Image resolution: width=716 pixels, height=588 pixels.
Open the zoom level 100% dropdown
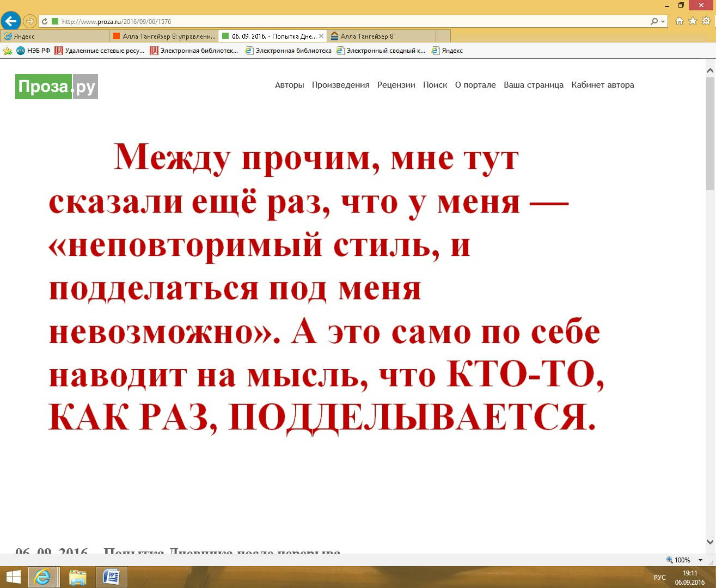pos(700,560)
